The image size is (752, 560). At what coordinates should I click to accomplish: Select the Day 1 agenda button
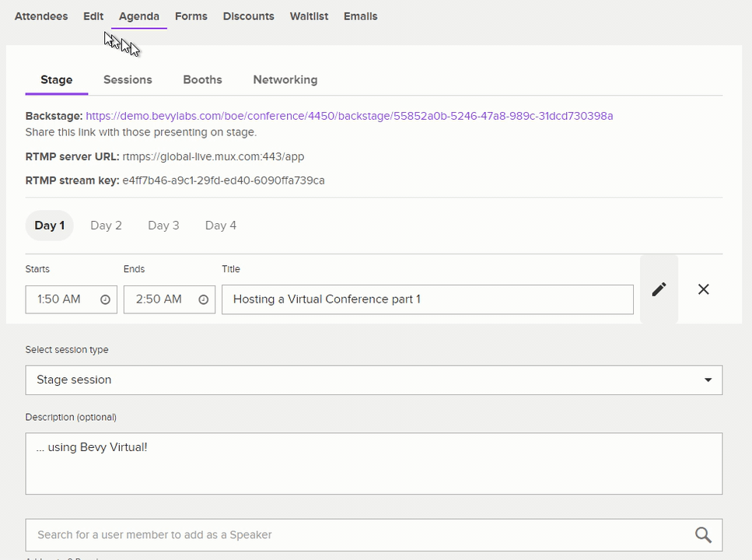click(50, 226)
